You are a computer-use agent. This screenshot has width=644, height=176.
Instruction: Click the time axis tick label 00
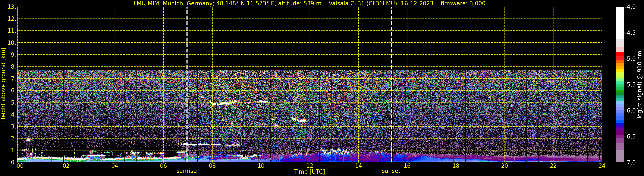pos(20,166)
